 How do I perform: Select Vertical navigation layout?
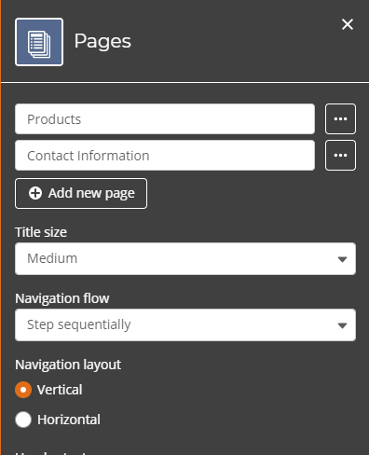23,390
